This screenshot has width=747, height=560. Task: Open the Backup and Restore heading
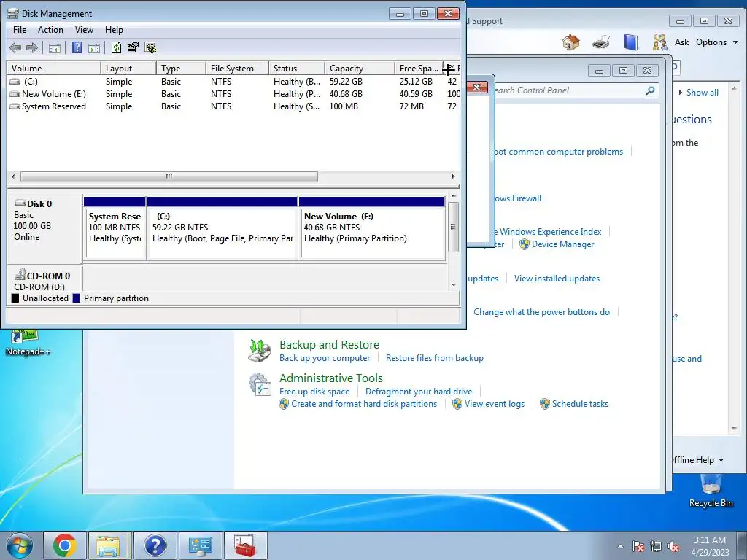coord(329,344)
